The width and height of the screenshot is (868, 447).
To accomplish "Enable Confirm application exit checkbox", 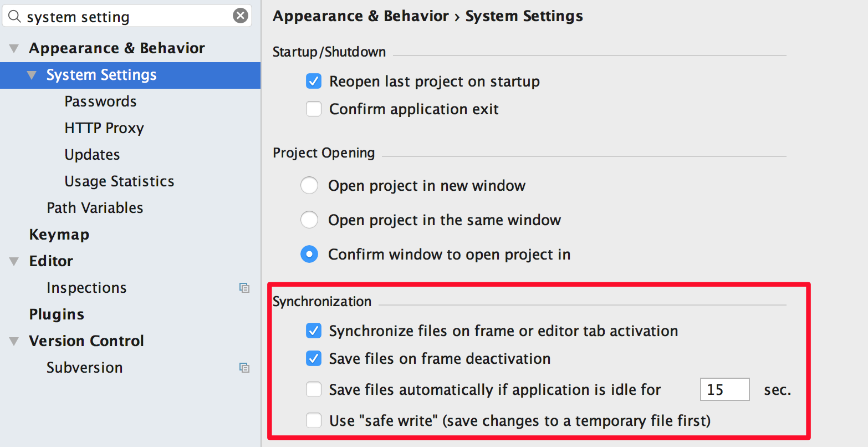I will coord(314,109).
